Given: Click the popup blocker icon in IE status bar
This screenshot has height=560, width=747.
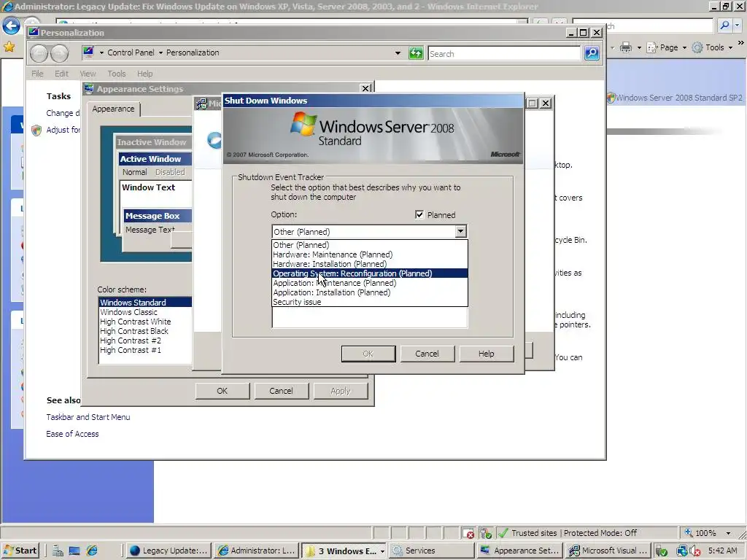Looking at the screenshot, I should tap(469, 533).
